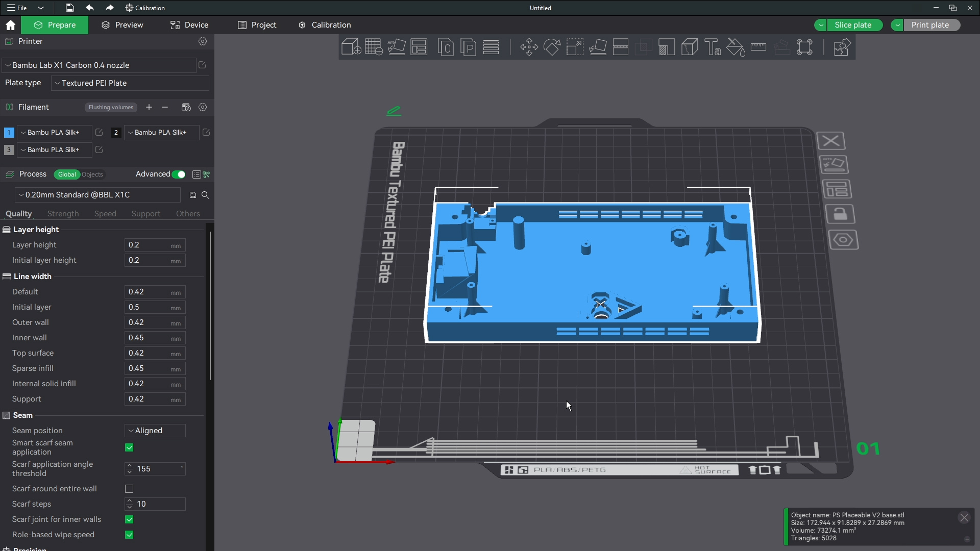Switch to the Strength tab

click(x=63, y=214)
